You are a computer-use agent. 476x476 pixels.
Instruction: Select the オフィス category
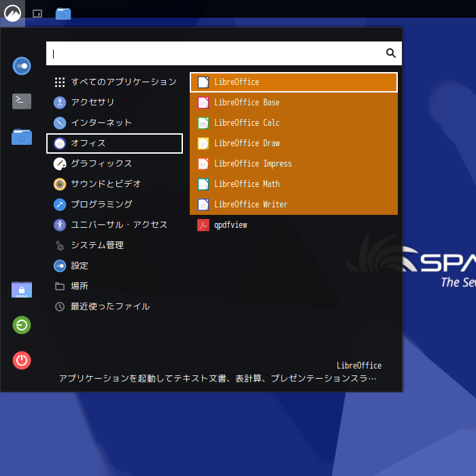pos(114,143)
